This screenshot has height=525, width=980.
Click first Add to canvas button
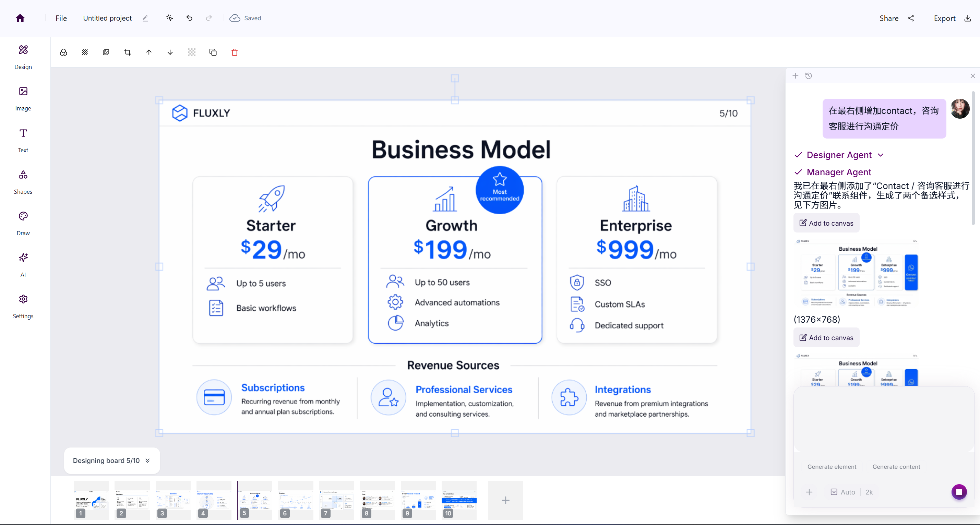click(x=826, y=223)
